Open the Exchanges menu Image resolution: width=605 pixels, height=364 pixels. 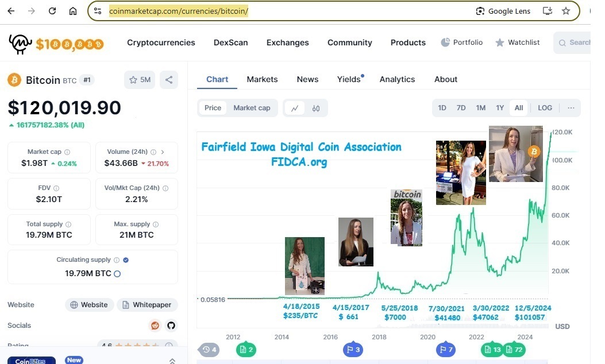(x=287, y=42)
